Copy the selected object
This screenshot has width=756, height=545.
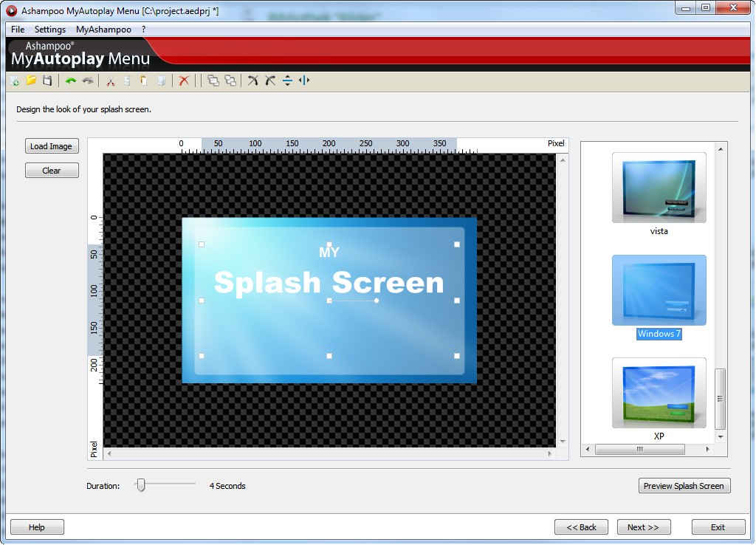tap(127, 80)
